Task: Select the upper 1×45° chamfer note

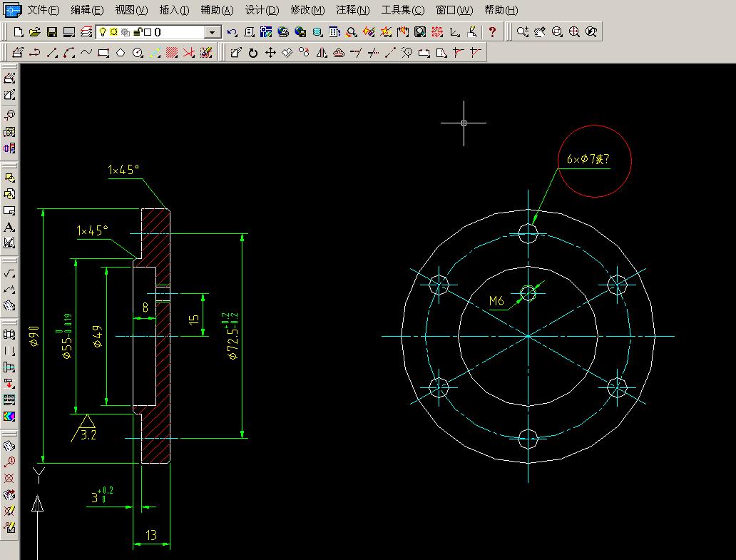Action: [x=123, y=170]
